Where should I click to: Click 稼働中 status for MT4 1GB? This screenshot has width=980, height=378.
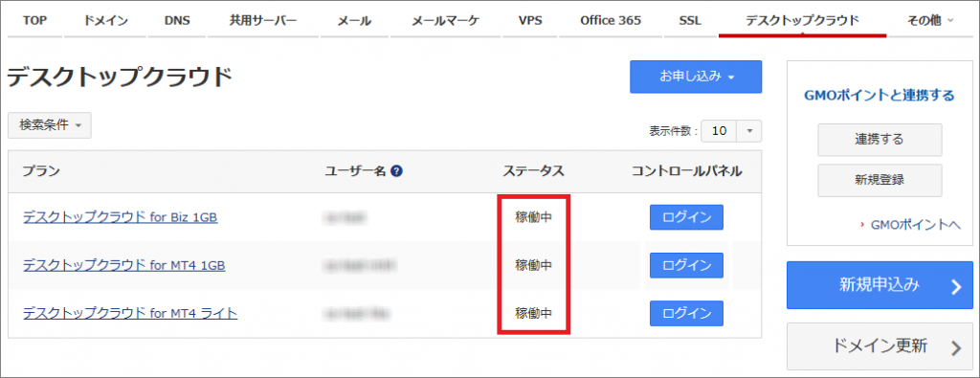pos(534,265)
